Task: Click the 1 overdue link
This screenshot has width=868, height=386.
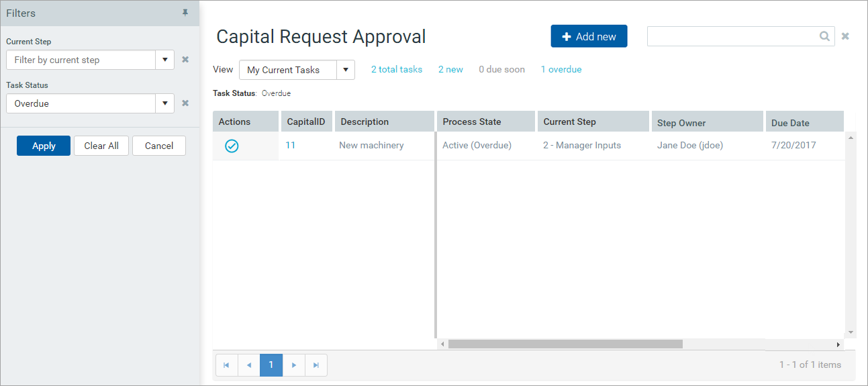Action: click(561, 69)
